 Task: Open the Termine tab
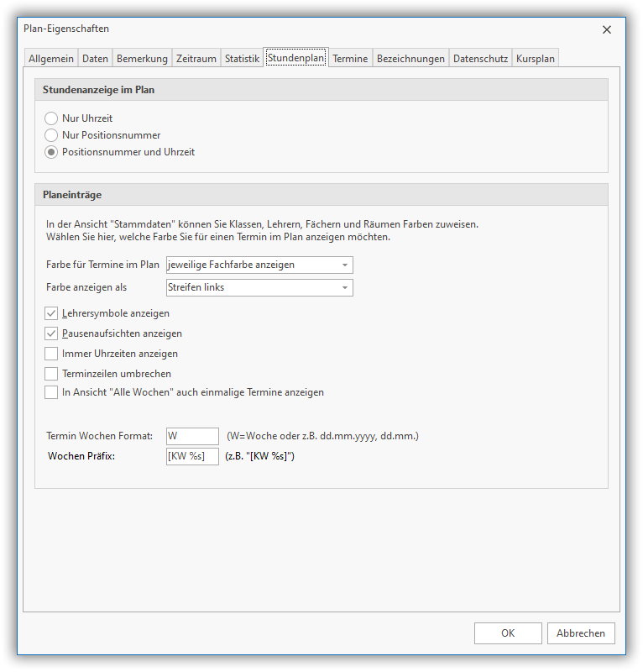(349, 59)
